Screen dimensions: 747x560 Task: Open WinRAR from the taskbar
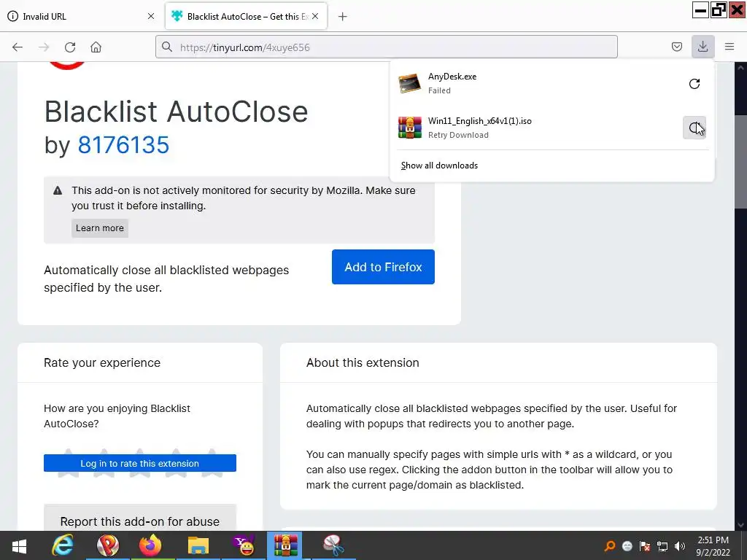click(285, 545)
